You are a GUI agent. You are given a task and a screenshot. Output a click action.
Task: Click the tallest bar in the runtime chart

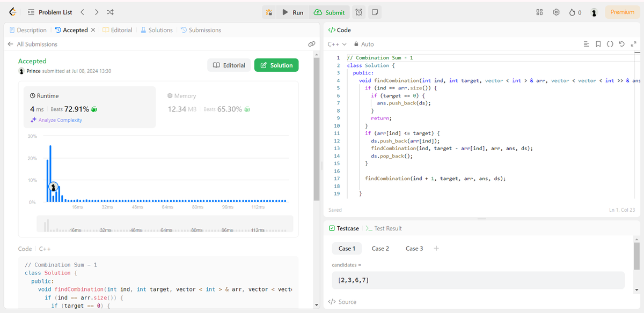(x=50, y=173)
